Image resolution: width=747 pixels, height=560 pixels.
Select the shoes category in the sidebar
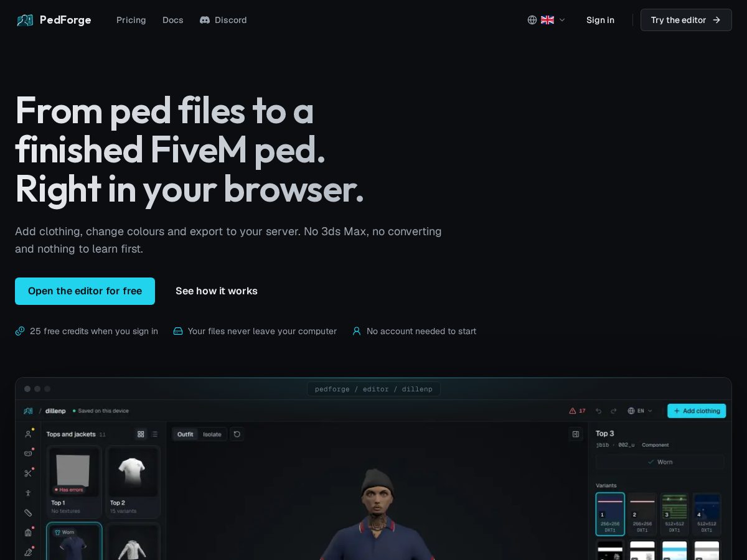pos(28,551)
